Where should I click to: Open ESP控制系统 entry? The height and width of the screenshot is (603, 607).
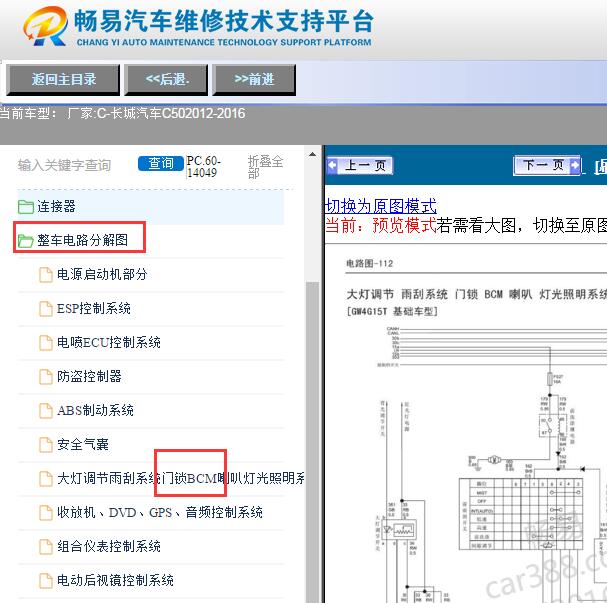(x=94, y=309)
